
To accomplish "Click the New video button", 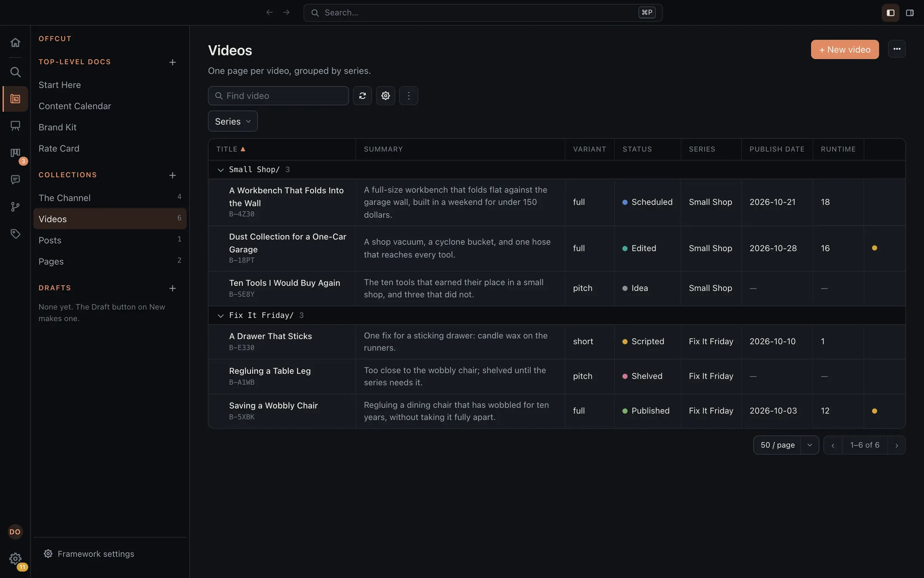I will click(x=845, y=49).
